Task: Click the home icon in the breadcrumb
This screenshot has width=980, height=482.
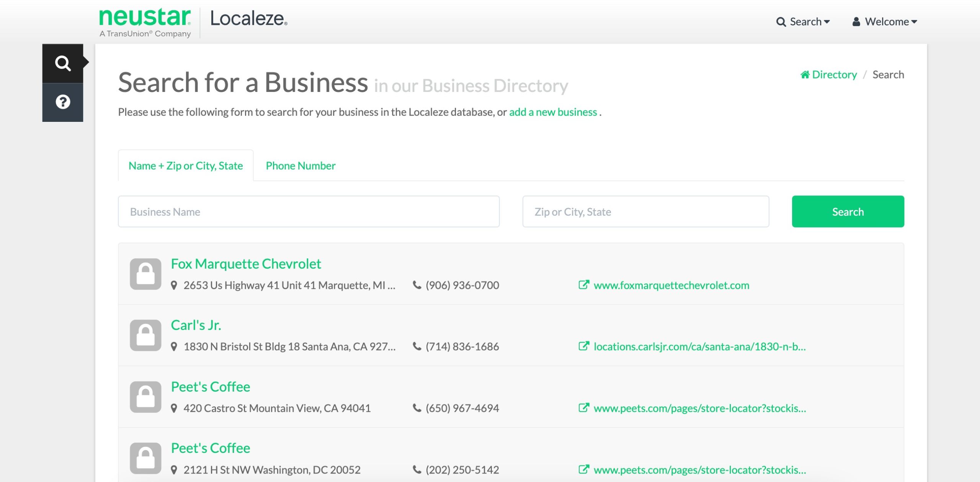Action: click(805, 74)
